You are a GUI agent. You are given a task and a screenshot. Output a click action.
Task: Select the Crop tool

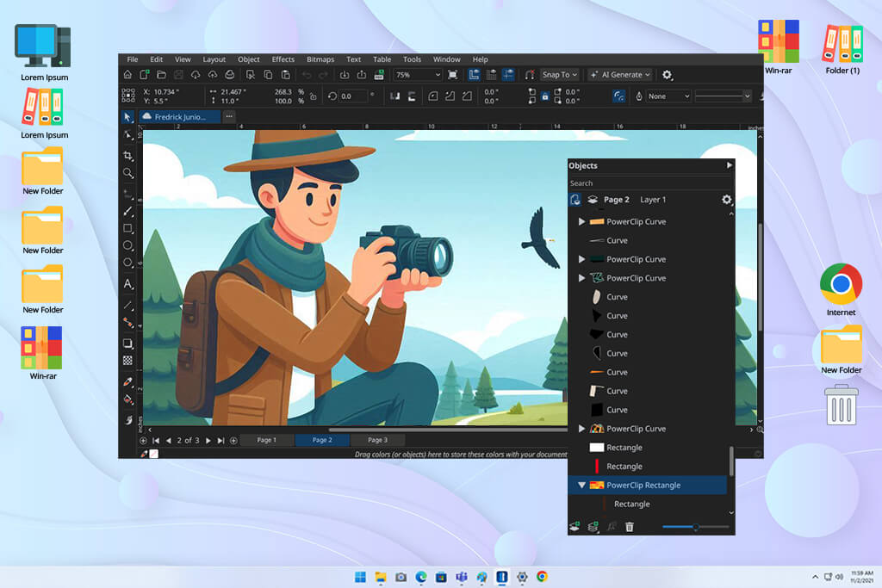pyautogui.click(x=127, y=155)
